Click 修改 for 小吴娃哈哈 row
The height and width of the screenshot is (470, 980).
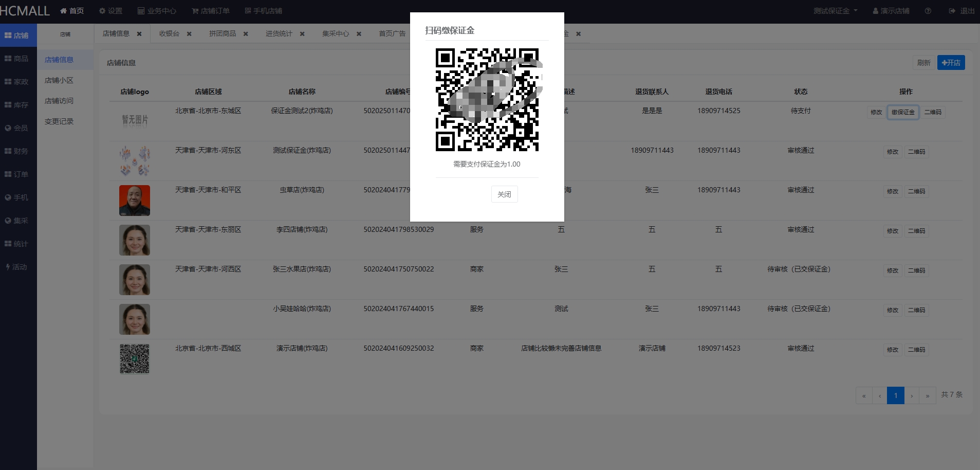893,310
